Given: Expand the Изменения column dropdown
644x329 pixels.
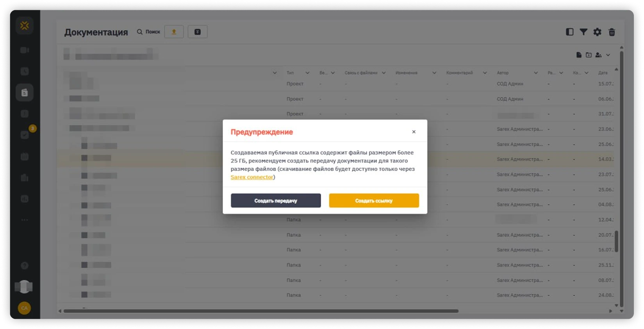Looking at the screenshot, I should tap(434, 73).
